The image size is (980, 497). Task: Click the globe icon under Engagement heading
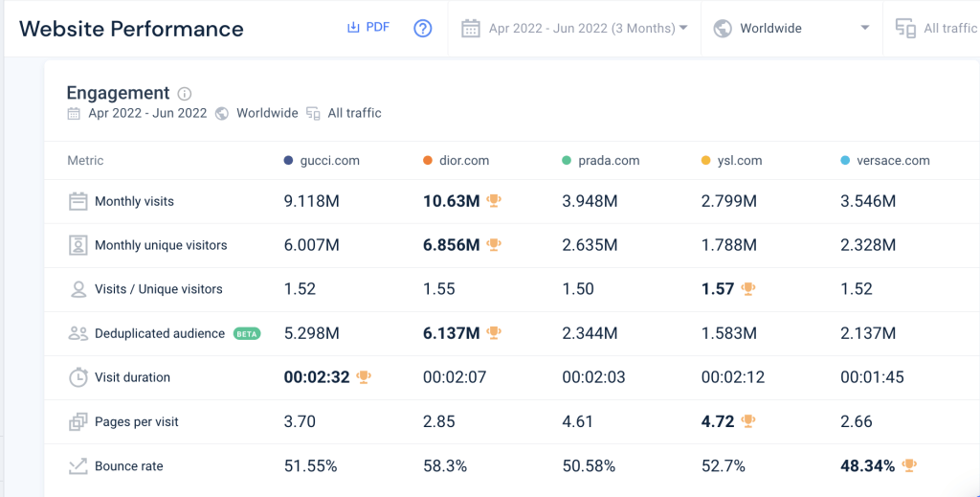tap(222, 113)
